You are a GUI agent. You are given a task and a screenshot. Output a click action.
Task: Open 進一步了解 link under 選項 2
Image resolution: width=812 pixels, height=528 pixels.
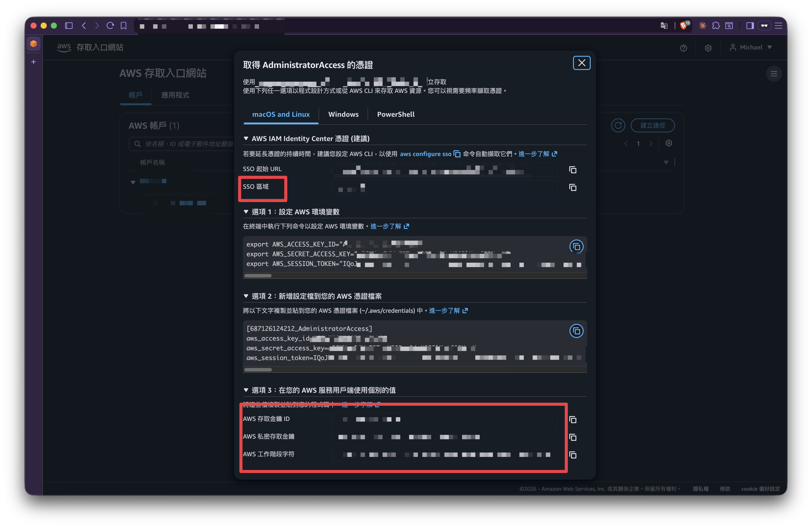click(x=448, y=311)
